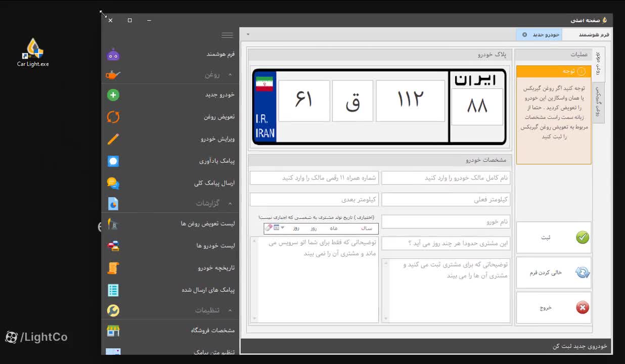Select the pencil icon next to ویرایش خودرو
625x364 pixels.
pos(112,139)
